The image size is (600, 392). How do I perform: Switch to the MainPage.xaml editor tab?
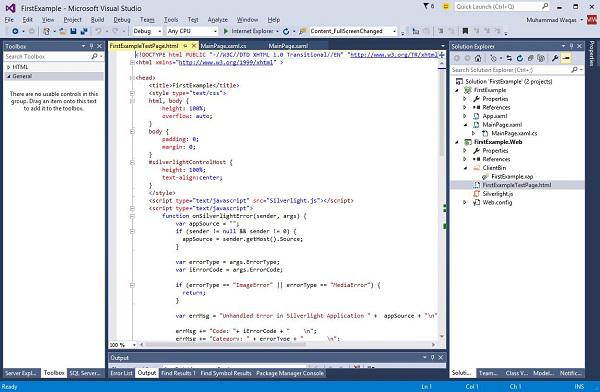(288, 46)
